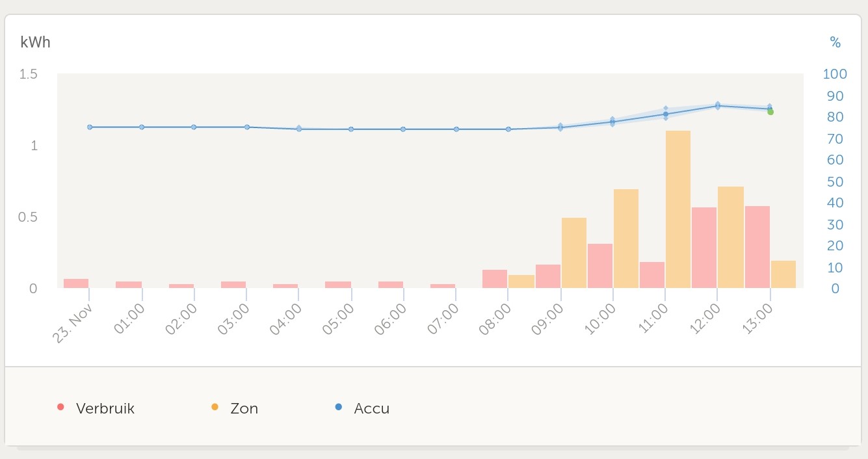Select the yellow Zon bar at 09:00
Image resolution: width=868 pixels, height=459 pixels.
(x=574, y=253)
